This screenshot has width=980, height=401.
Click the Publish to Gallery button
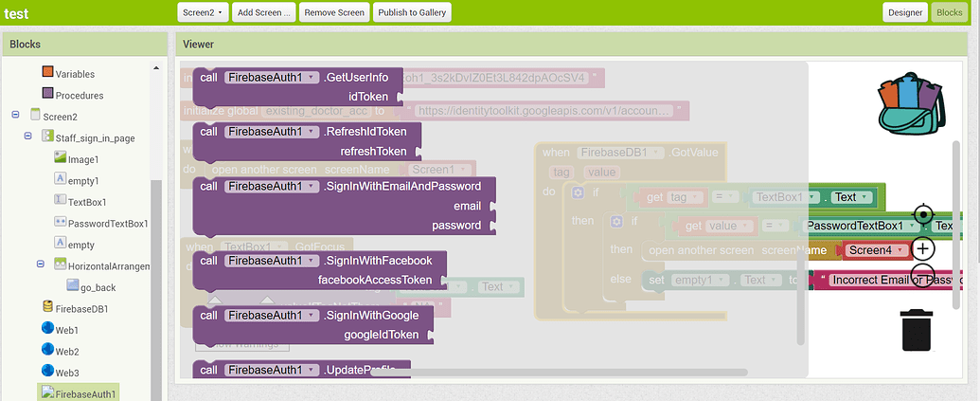(x=412, y=12)
